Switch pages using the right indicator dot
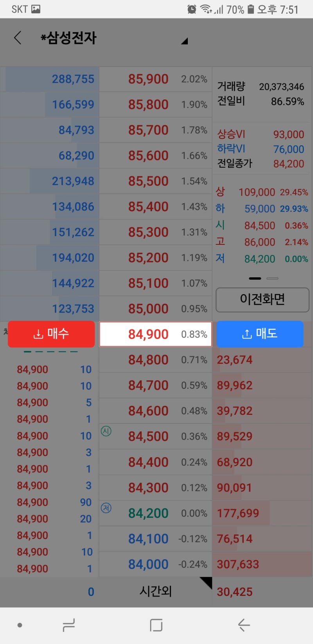 273,278
